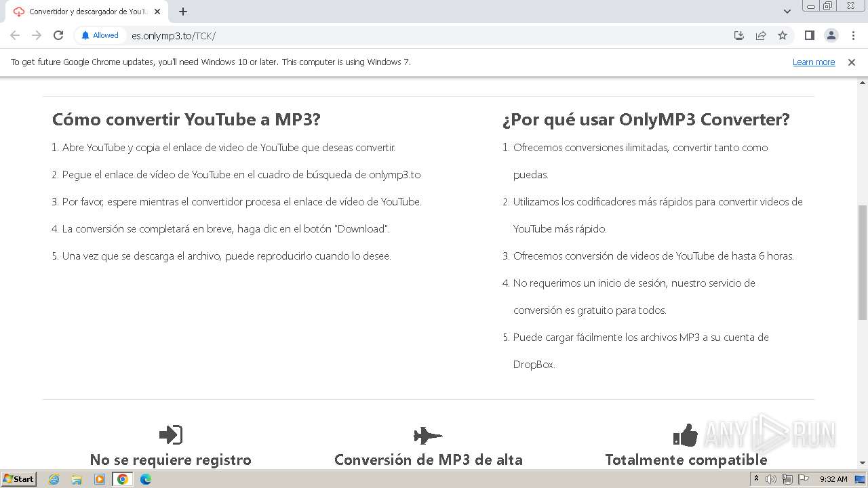Show hidden system tray icons

click(756, 479)
